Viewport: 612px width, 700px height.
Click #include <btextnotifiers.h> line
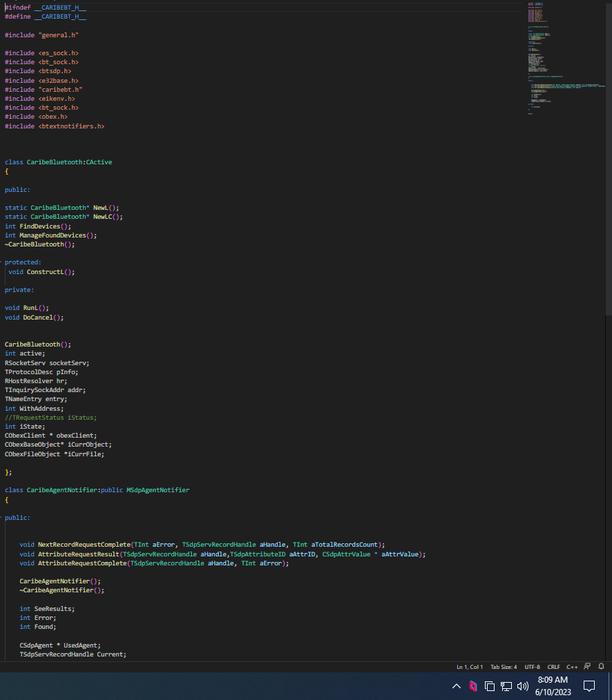tap(55, 126)
